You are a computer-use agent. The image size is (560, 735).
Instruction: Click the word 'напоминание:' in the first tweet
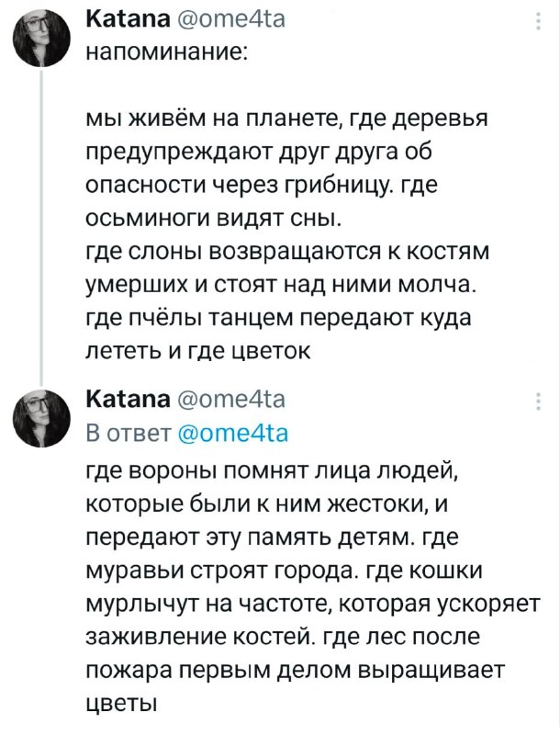(x=165, y=51)
